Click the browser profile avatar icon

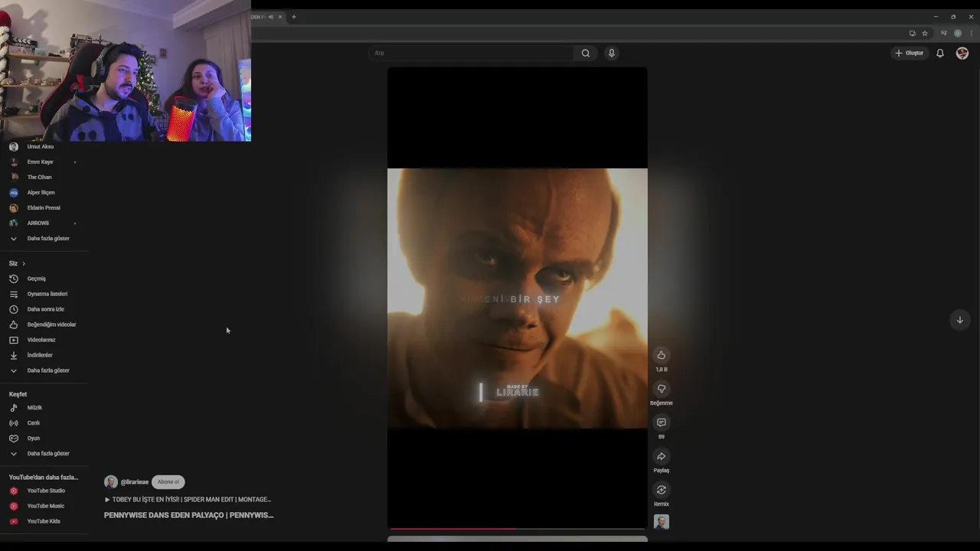(958, 33)
